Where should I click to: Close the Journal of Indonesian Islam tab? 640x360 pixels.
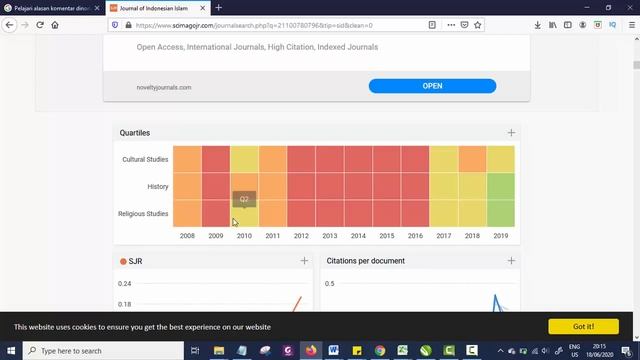pos(202,8)
